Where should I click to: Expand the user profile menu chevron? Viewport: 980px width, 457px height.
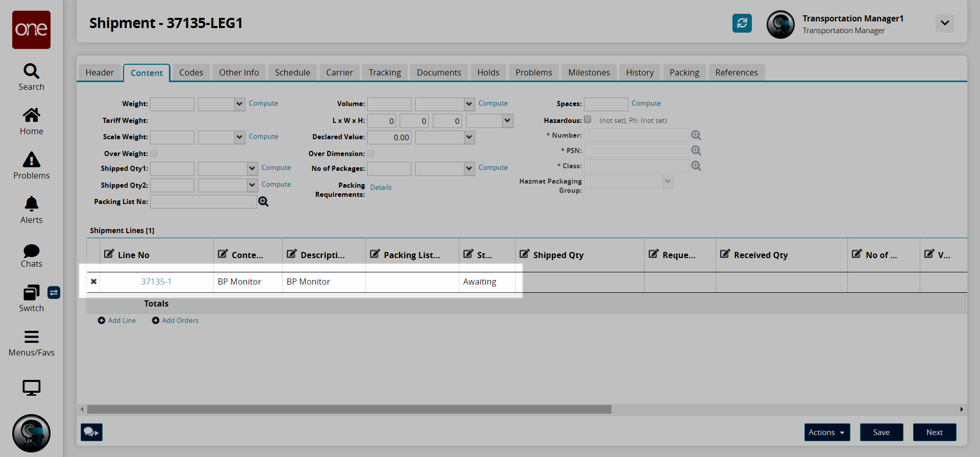pos(944,23)
